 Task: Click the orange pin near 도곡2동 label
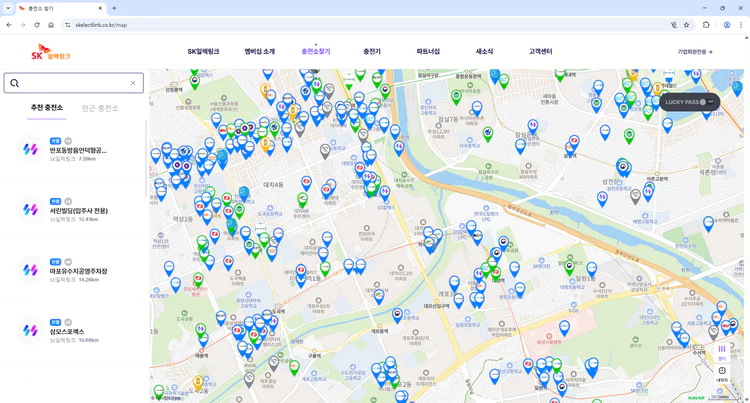tap(198, 382)
